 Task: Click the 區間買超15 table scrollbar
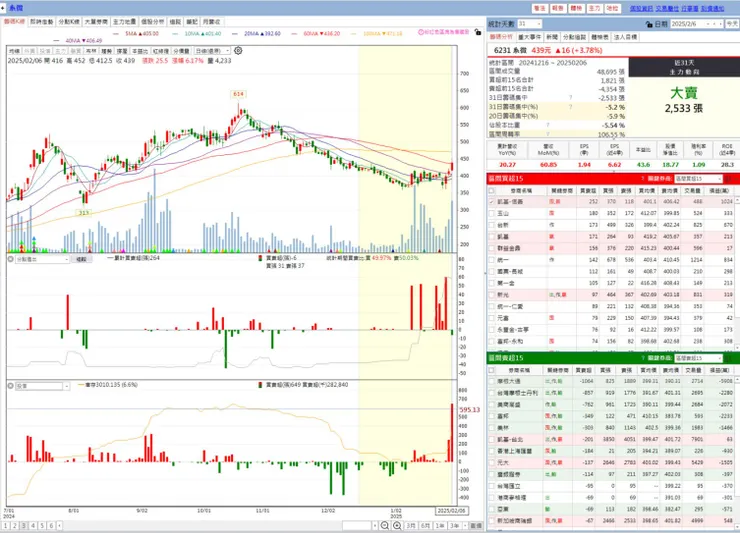pos(737,274)
